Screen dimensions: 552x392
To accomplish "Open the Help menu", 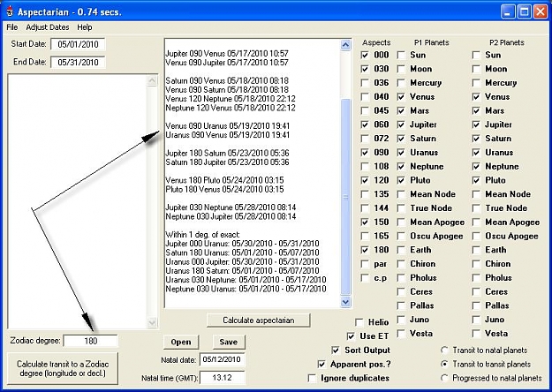I will click(x=85, y=27).
